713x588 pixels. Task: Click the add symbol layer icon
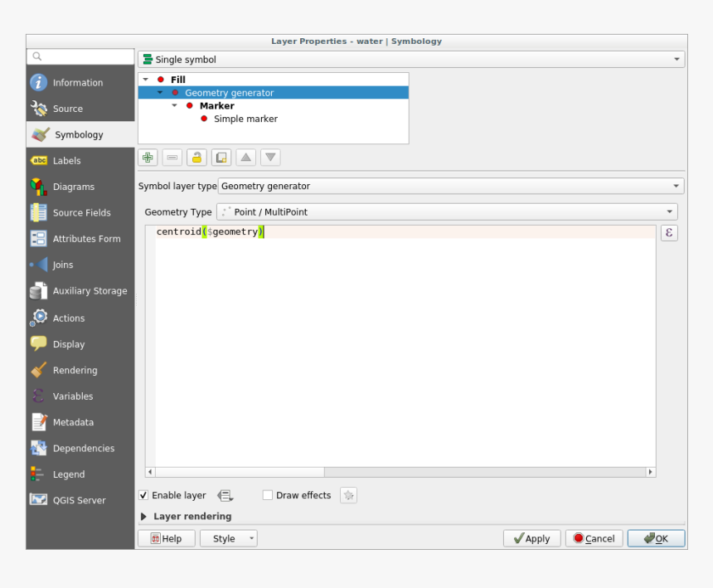coord(148,158)
